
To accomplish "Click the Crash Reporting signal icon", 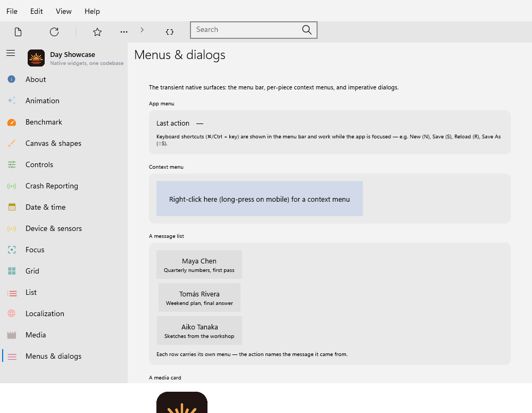I will coord(12,186).
